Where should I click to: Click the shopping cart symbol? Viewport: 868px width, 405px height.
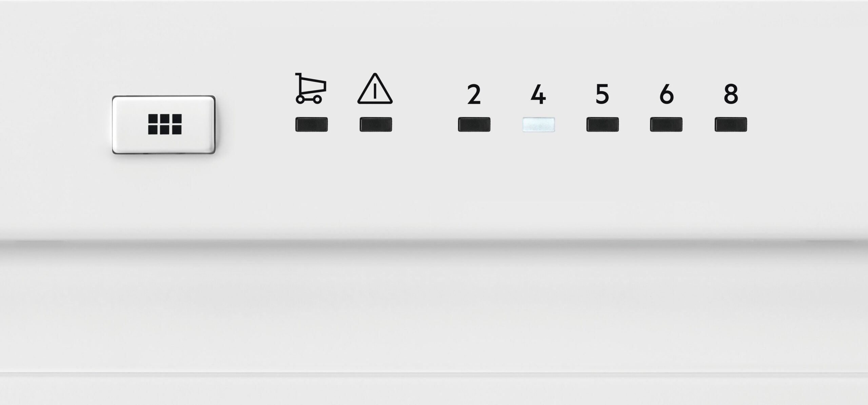coord(311,88)
